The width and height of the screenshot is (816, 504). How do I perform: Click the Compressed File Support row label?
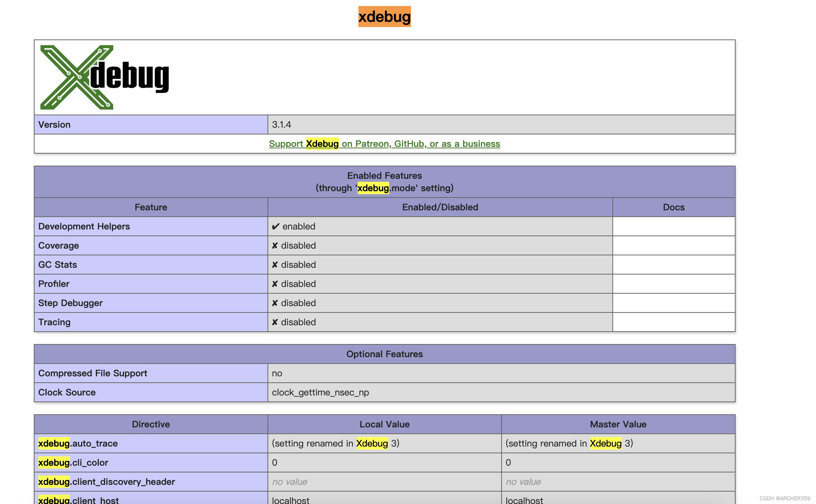point(92,373)
